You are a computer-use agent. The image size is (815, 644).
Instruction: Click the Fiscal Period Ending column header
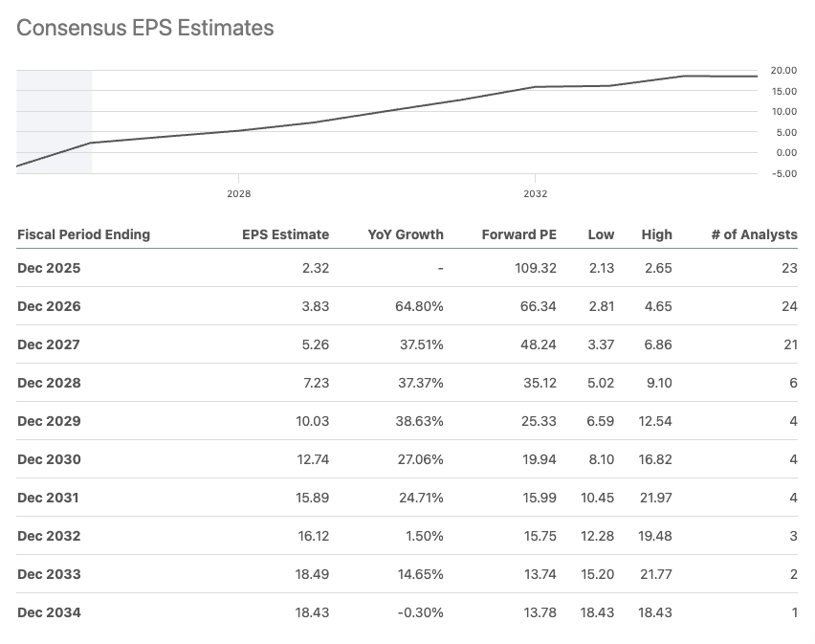point(83,234)
